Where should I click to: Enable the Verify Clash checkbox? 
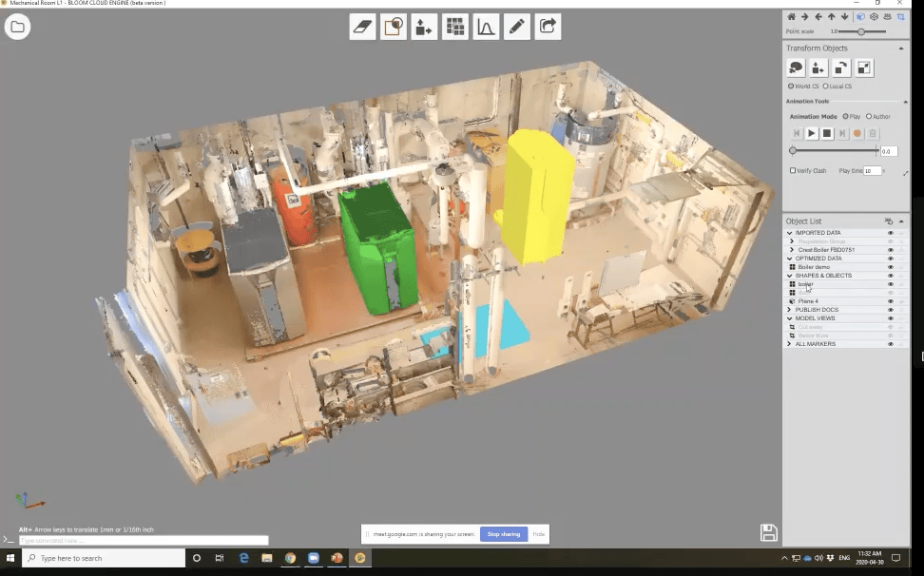[x=793, y=171]
